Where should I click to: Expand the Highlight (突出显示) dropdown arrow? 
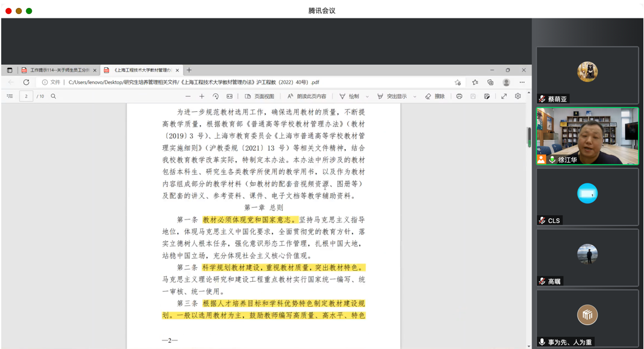[x=415, y=97]
